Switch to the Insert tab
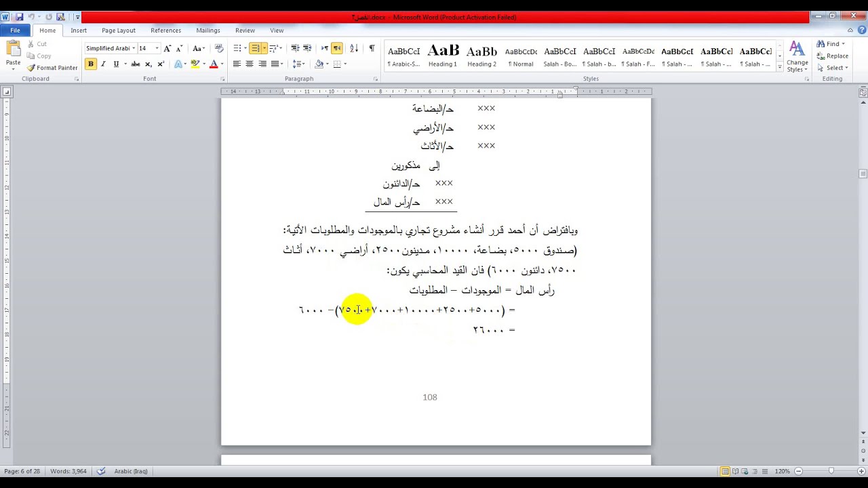The width and height of the screenshot is (868, 488). point(79,30)
